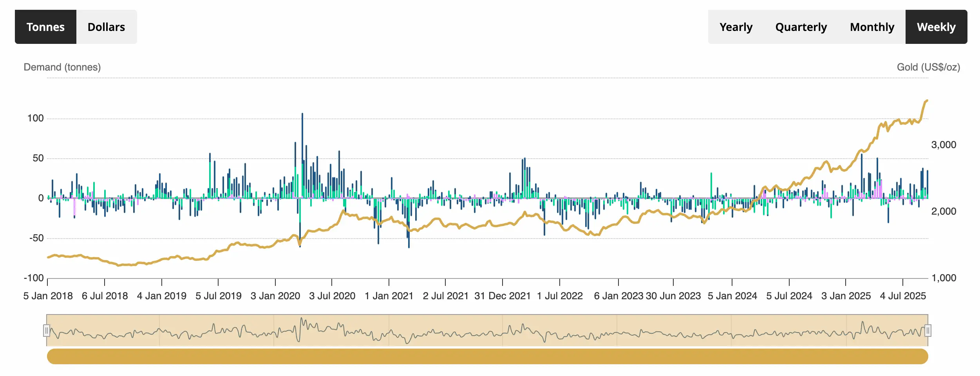Select the Weekly time interval
Image resolution: width=980 pixels, height=376 pixels.
point(936,27)
